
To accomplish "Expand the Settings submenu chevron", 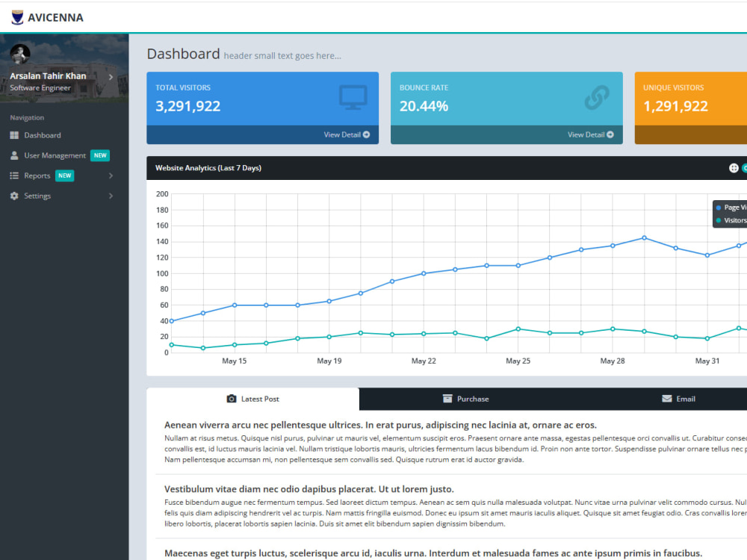I will point(111,196).
